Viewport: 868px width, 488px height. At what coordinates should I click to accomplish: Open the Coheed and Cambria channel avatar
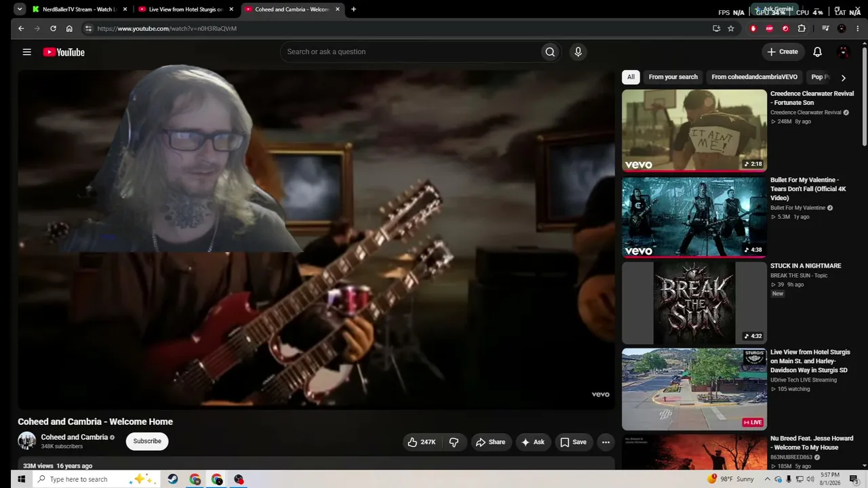click(x=26, y=441)
